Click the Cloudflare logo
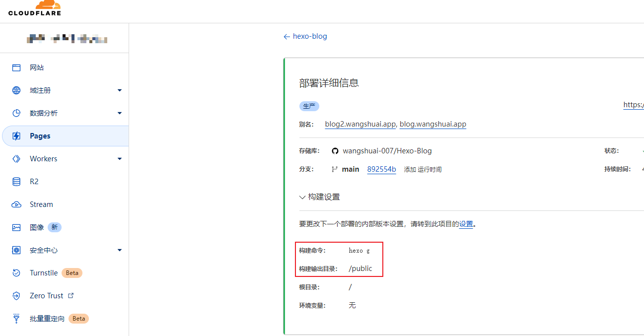This screenshot has width=644, height=336. click(x=35, y=8)
